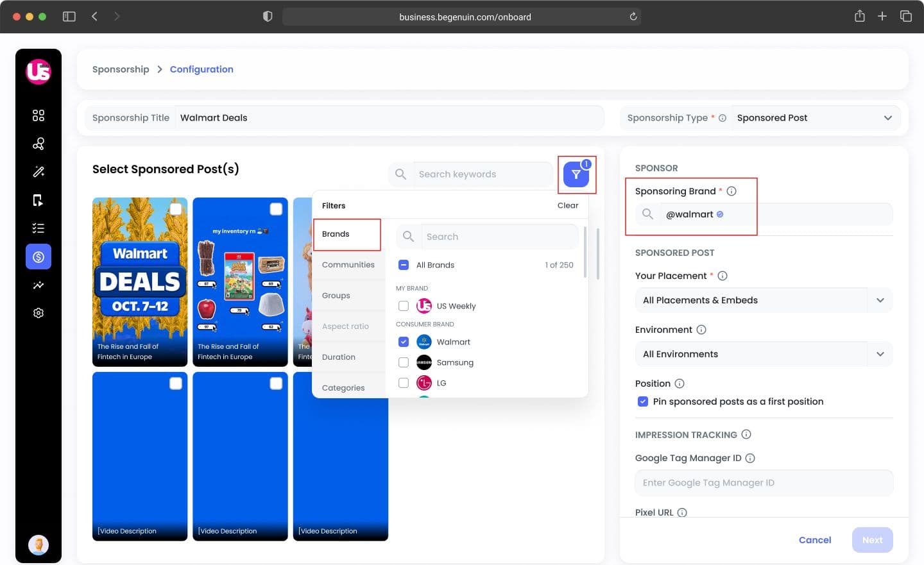Select the Brands filter tab
This screenshot has width=924, height=565.
pyautogui.click(x=348, y=234)
